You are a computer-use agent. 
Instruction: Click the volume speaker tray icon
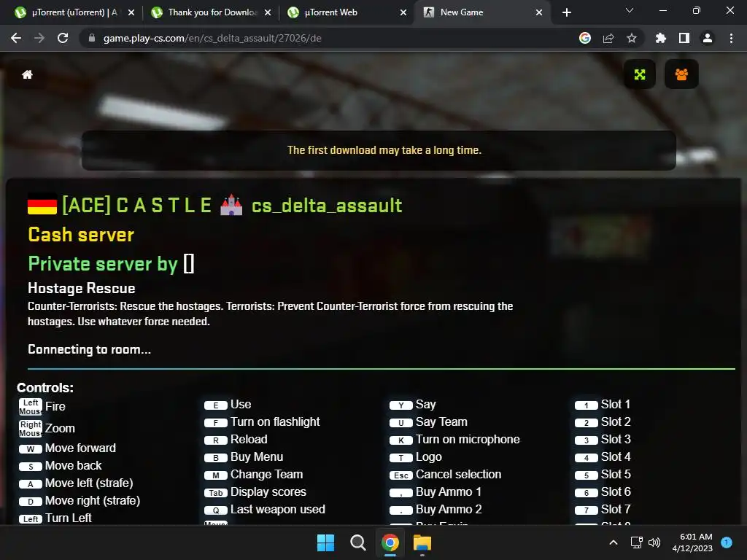(x=654, y=542)
